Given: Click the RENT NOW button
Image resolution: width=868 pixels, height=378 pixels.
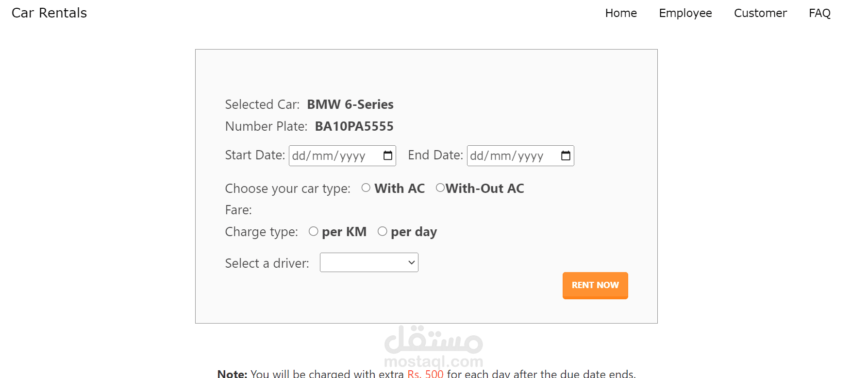Looking at the screenshot, I should 595,285.
